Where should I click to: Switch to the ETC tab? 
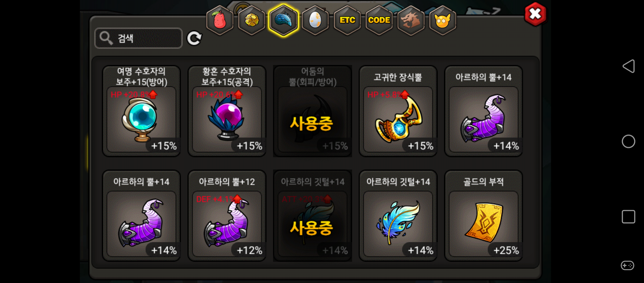coord(347,20)
